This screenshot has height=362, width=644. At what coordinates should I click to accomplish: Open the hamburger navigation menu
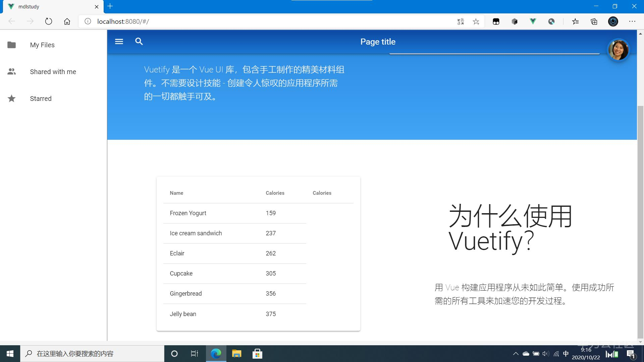(x=119, y=42)
